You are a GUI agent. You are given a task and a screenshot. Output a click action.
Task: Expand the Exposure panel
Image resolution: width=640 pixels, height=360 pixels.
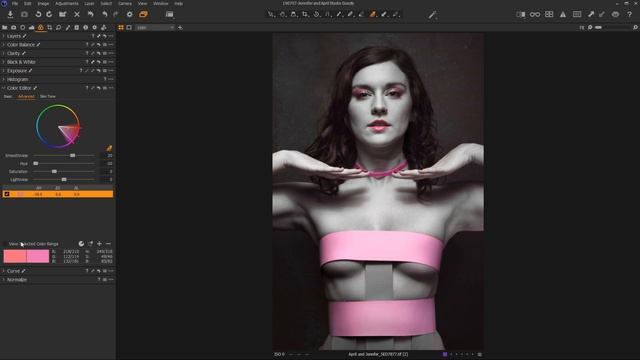point(4,71)
